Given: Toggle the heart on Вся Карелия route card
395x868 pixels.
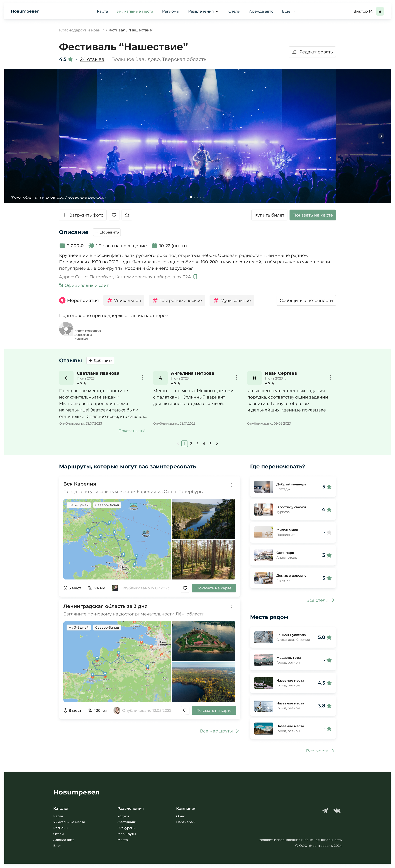Looking at the screenshot, I should click(x=185, y=588).
